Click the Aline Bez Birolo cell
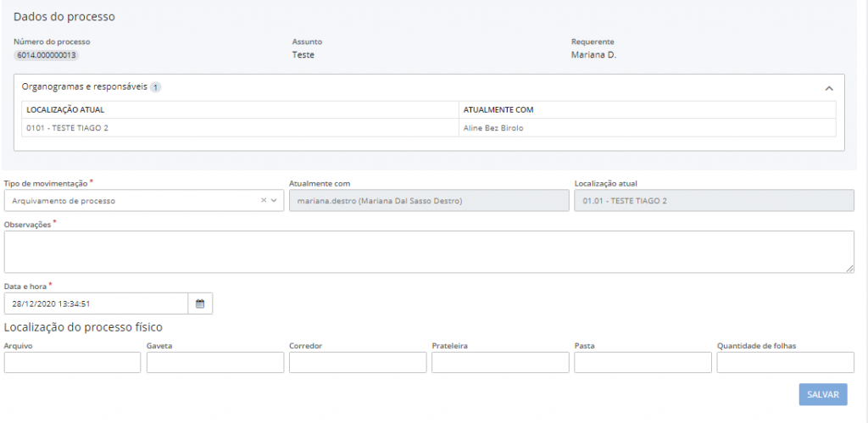The image size is (868, 423). pos(493,128)
